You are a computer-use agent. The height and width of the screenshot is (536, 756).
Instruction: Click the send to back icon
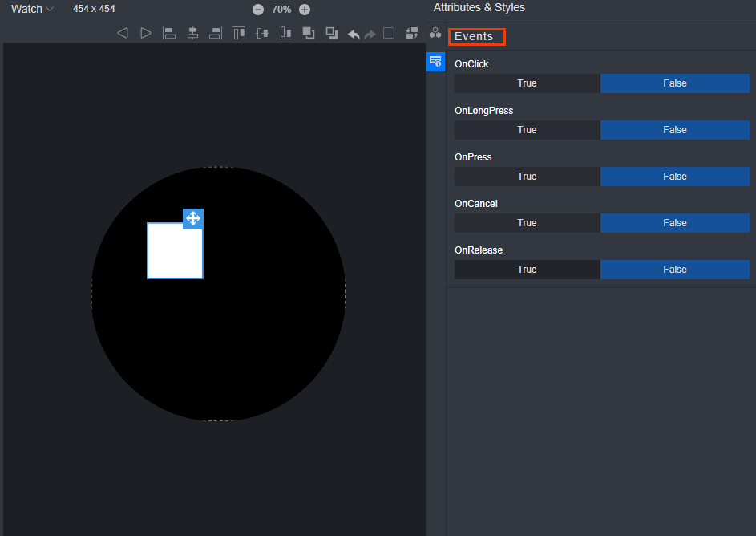332,33
